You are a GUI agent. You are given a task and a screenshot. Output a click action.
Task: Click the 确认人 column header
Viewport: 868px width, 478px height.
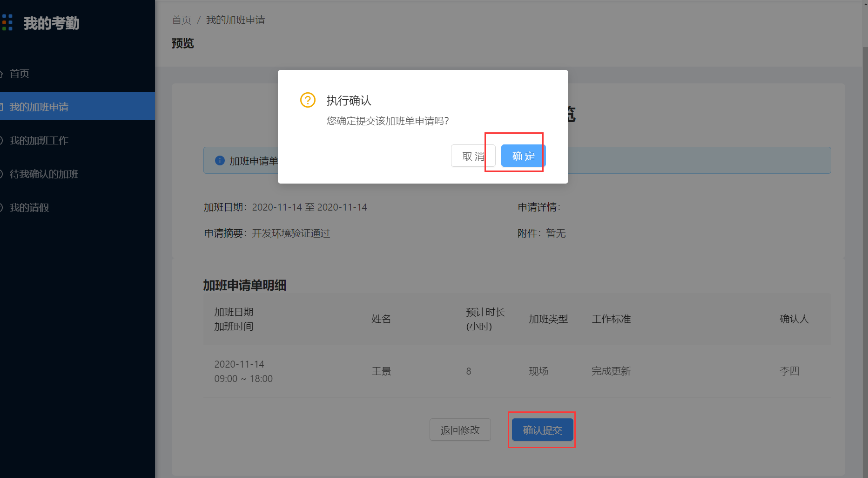click(x=794, y=319)
